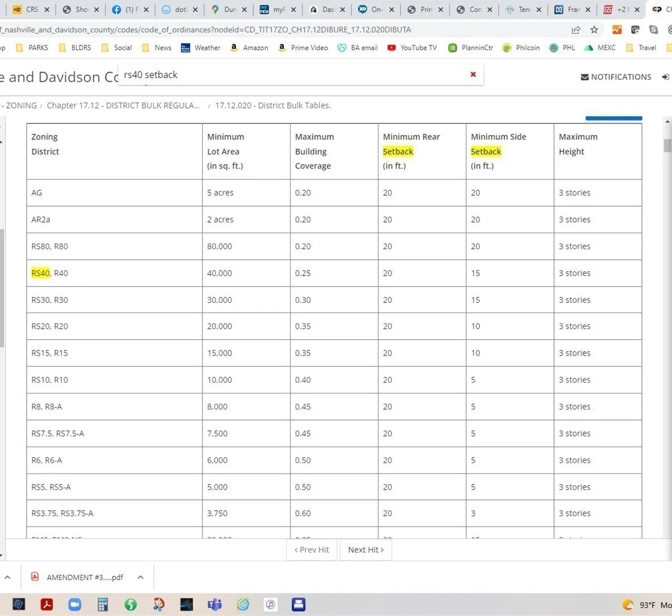Launch Zoom from the taskbar

point(75,604)
